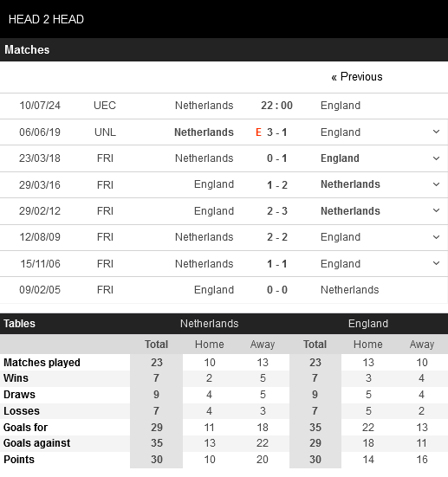The image size is (448, 477).
Task: Open the 3 - 1 score result
Action: (x=276, y=132)
